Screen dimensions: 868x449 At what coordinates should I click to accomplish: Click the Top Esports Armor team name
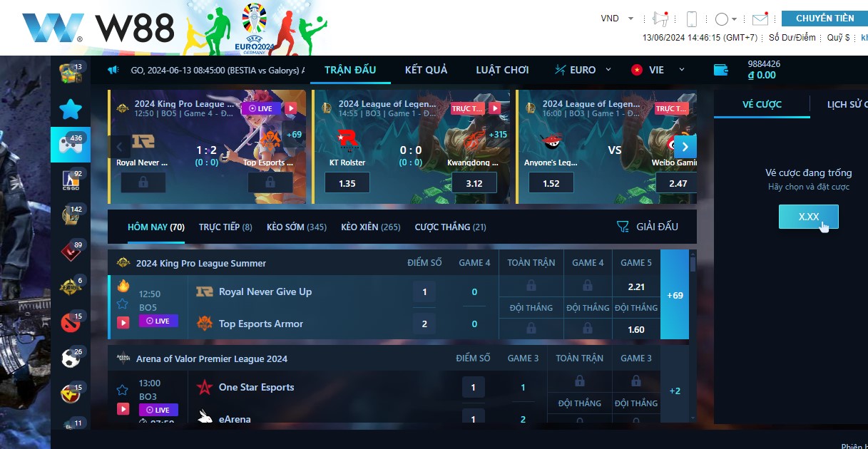[x=261, y=324]
